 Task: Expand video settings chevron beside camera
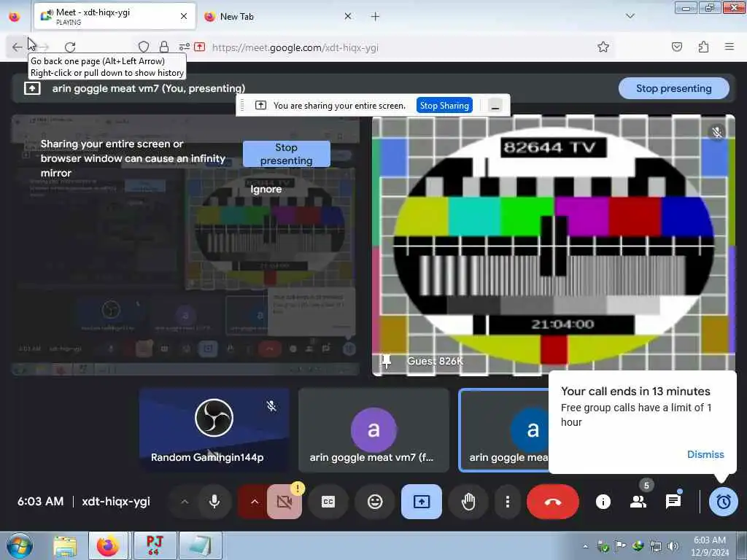[x=255, y=502]
